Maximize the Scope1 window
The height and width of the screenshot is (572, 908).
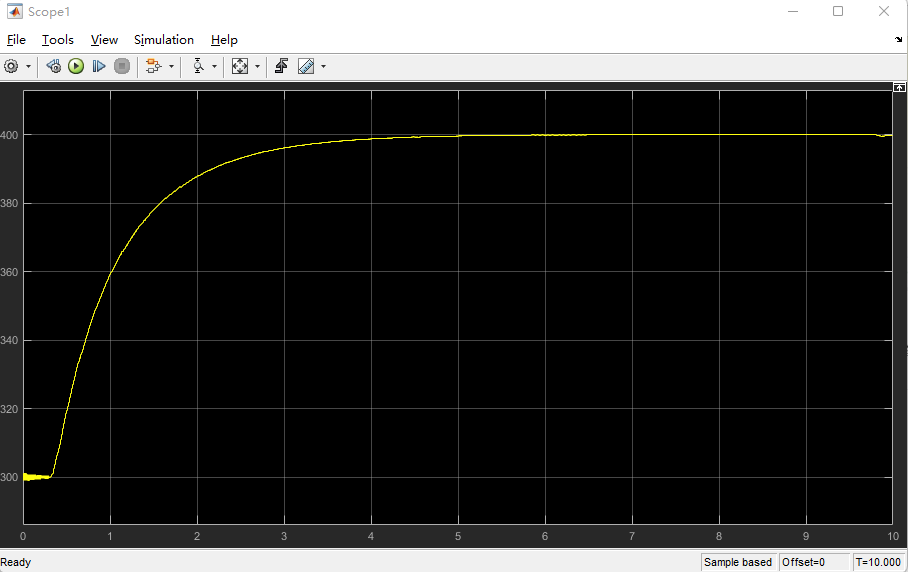click(x=838, y=12)
